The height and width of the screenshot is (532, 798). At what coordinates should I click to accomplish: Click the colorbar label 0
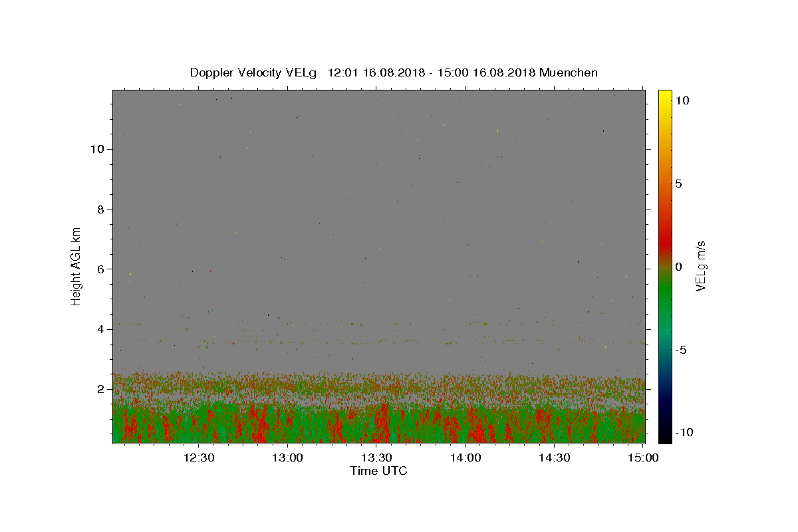coord(678,267)
